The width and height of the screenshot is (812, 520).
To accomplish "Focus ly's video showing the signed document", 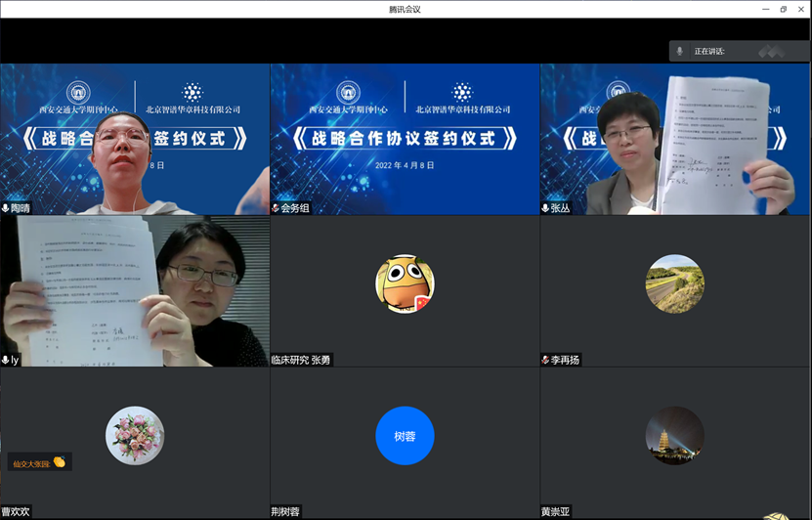I will 135,291.
